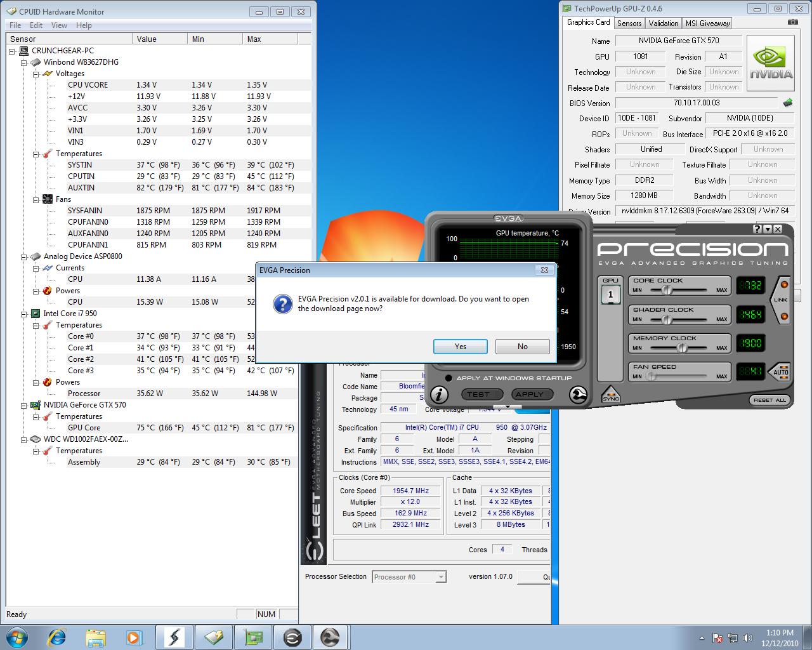The image size is (812, 650).
Task: Collapse the Winbond W83627DHG tree node
Action: pyautogui.click(x=24, y=62)
